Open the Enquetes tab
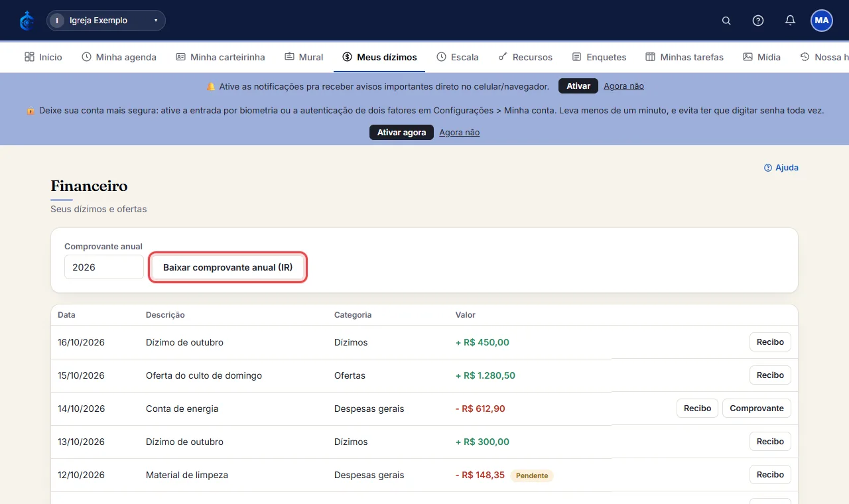849x504 pixels. pos(599,57)
